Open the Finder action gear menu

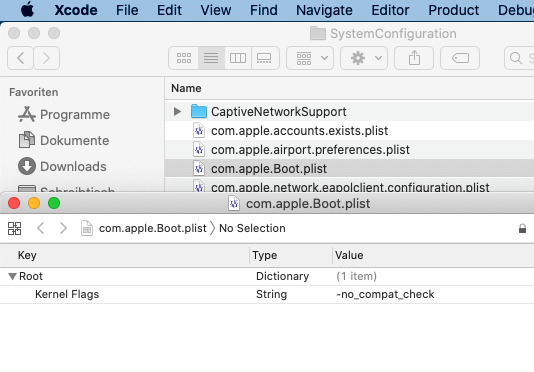(364, 58)
